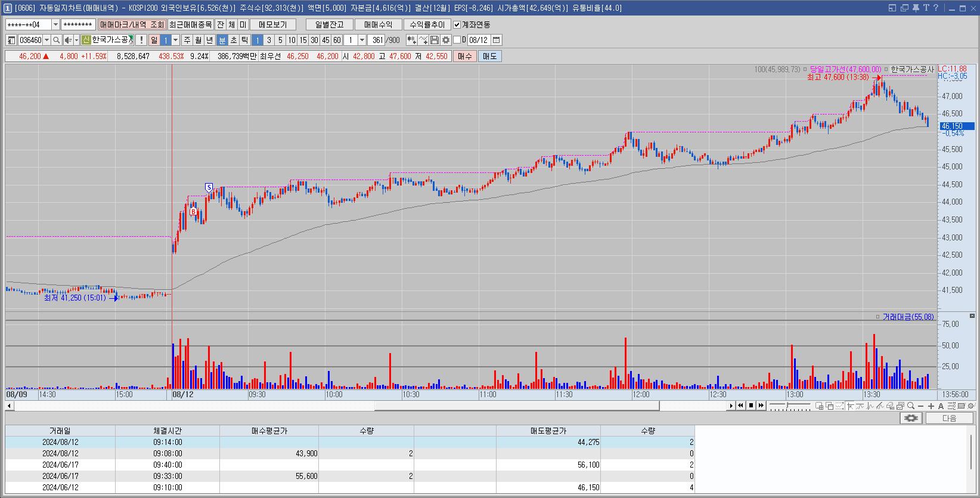Click the horizontal chart scrollbar thumb
Viewport: 980px width, 498px height.
(517, 406)
